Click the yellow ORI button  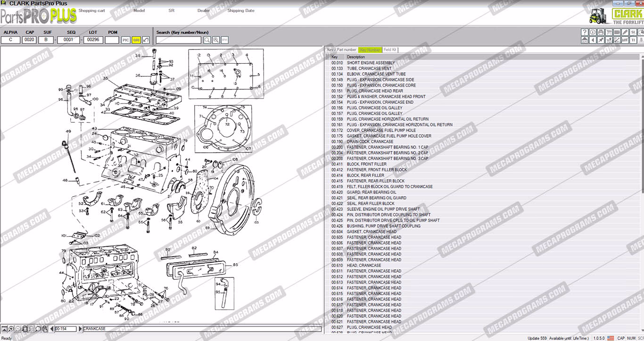[x=136, y=40]
